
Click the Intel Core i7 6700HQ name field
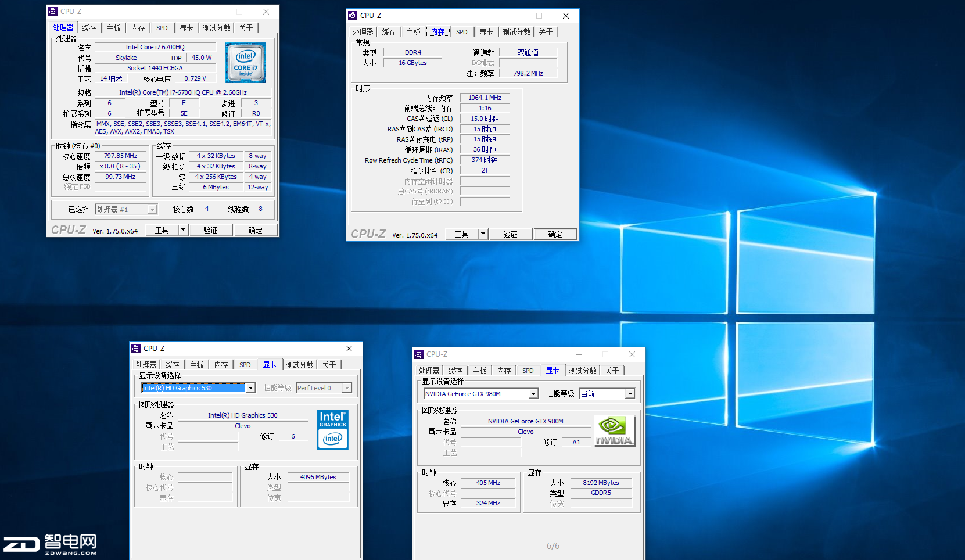[155, 47]
